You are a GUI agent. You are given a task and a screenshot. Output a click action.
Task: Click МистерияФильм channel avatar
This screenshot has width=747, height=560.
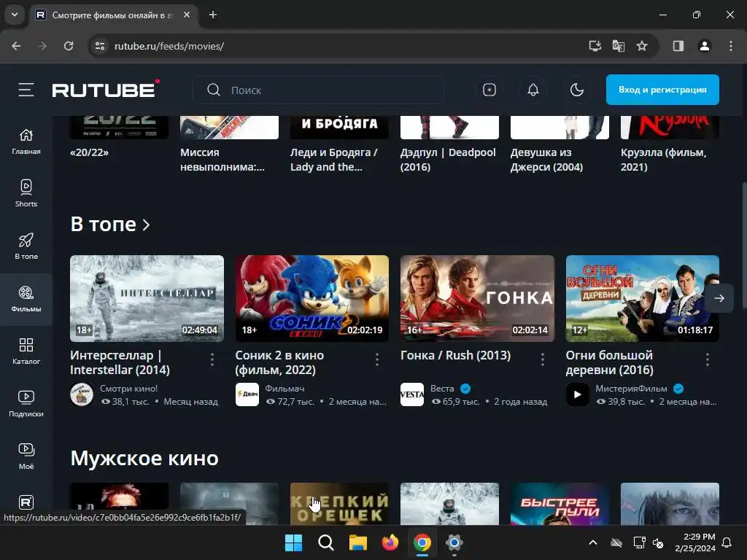578,394
